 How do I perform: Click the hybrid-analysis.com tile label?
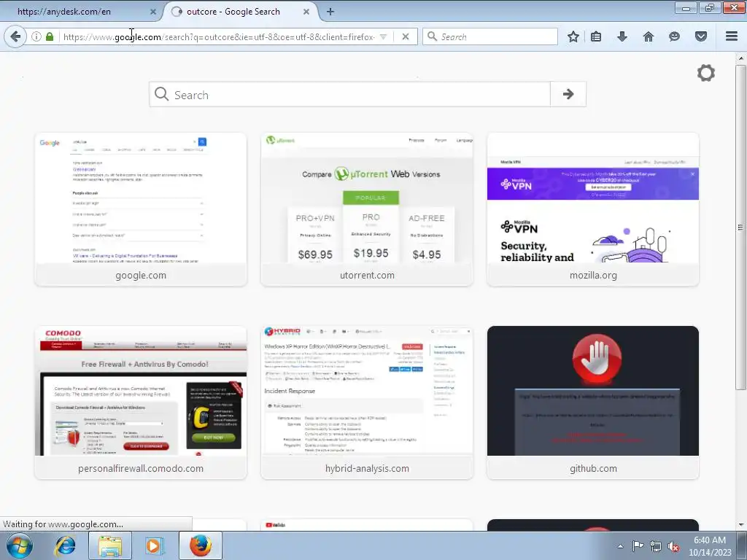pyautogui.click(x=367, y=469)
